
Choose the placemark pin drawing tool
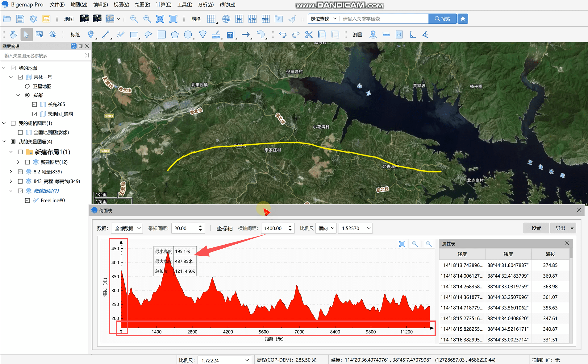tap(90, 35)
